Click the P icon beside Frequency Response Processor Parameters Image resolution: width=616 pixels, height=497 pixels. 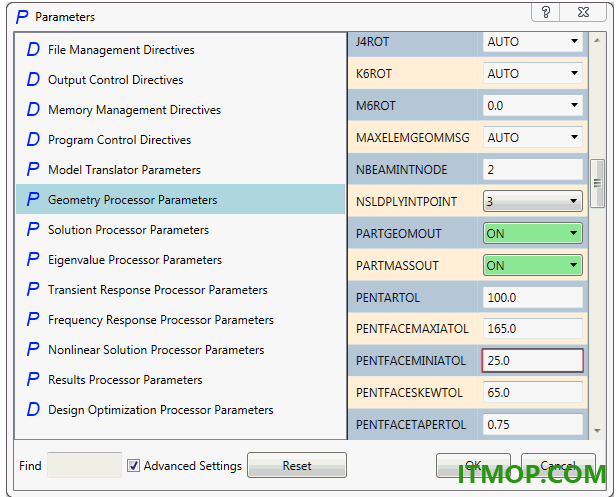pos(33,319)
